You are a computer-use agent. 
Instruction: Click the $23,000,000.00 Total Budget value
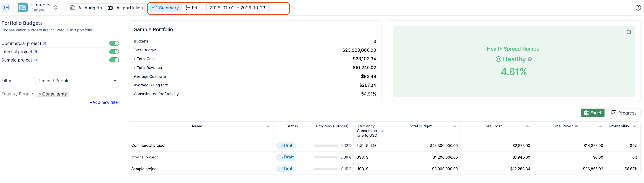click(x=359, y=50)
